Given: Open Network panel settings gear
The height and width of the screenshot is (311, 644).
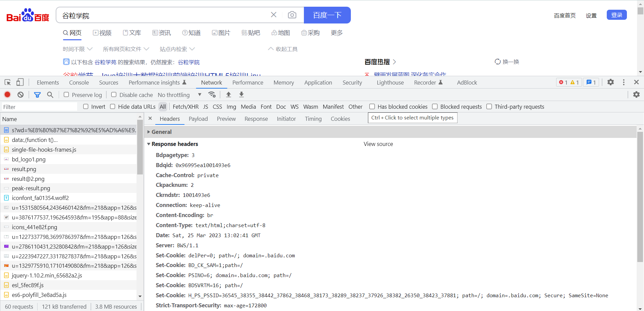Looking at the screenshot, I should point(636,95).
